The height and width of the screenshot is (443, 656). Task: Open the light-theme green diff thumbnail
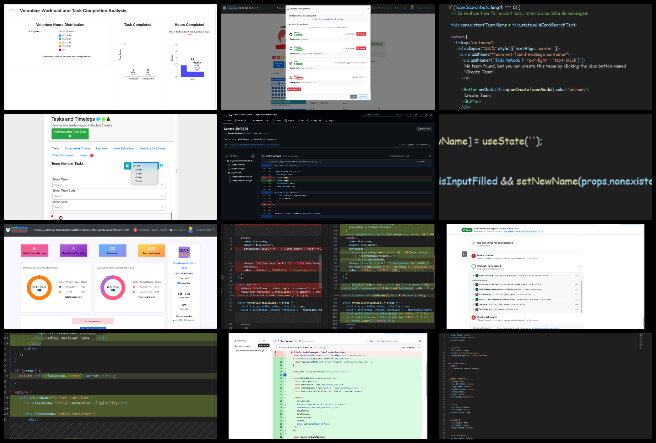tap(328, 386)
